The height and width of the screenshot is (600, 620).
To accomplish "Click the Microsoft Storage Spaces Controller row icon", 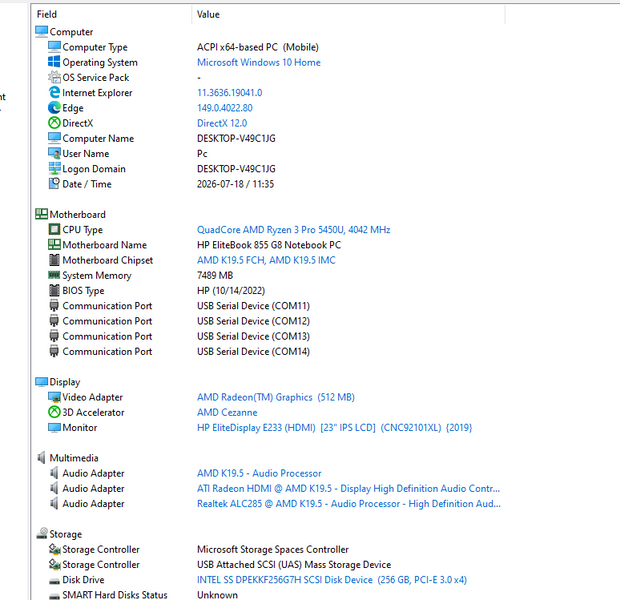I will 54,549.
